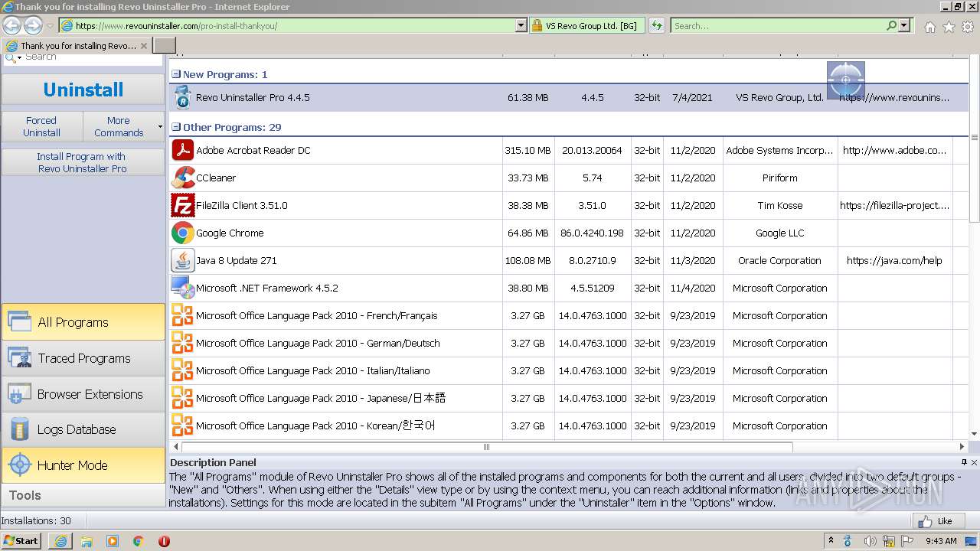The width and height of the screenshot is (980, 551).
Task: Click the volume speaker tray icon
Action: click(869, 541)
